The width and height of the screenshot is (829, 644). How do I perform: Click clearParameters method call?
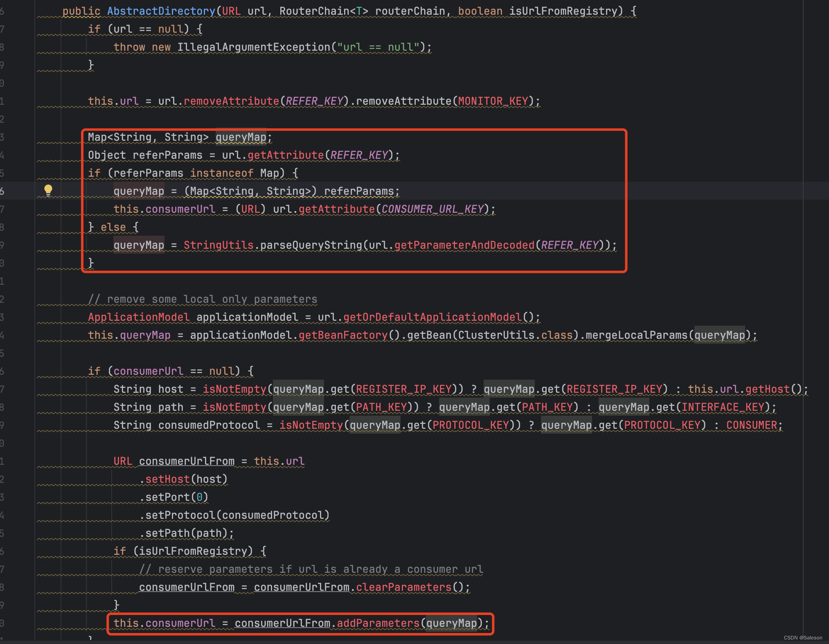[x=404, y=587]
